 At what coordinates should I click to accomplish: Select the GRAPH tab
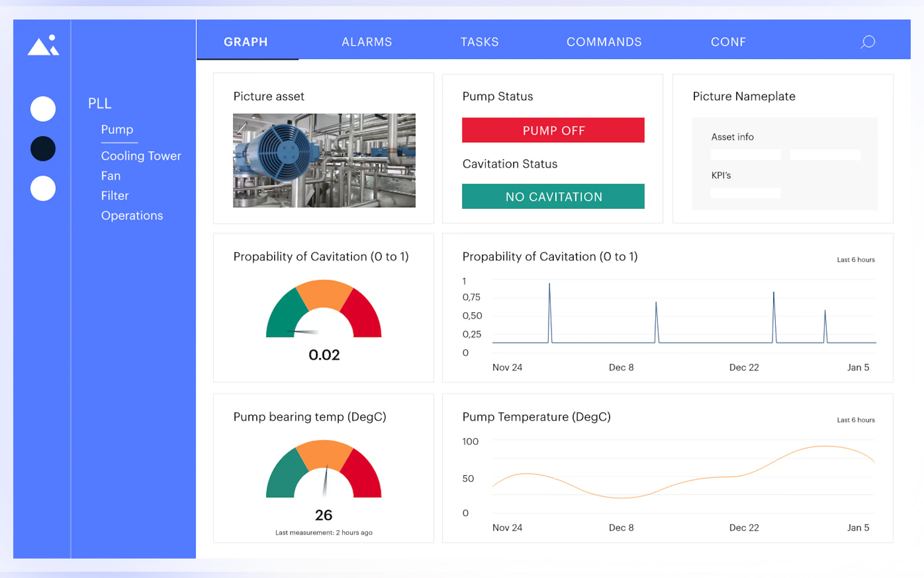(246, 41)
